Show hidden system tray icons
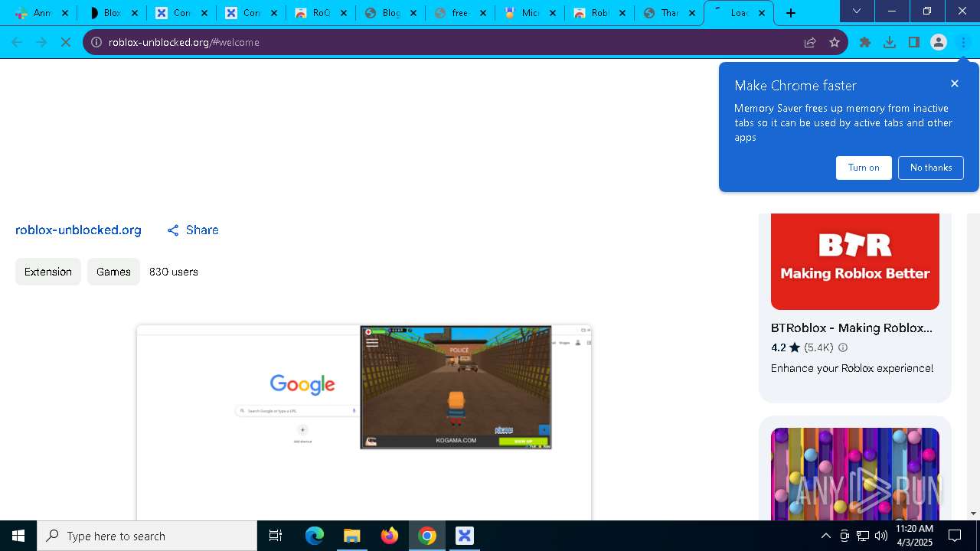The image size is (980, 551). (825, 536)
